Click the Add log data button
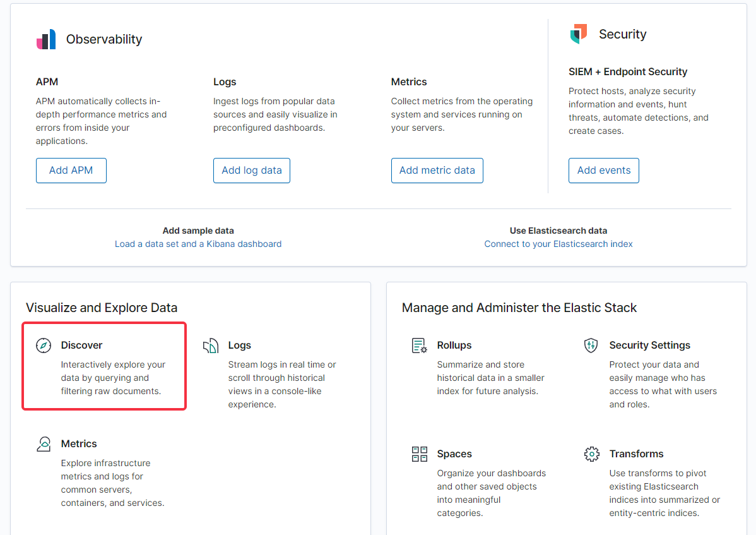 pos(252,171)
